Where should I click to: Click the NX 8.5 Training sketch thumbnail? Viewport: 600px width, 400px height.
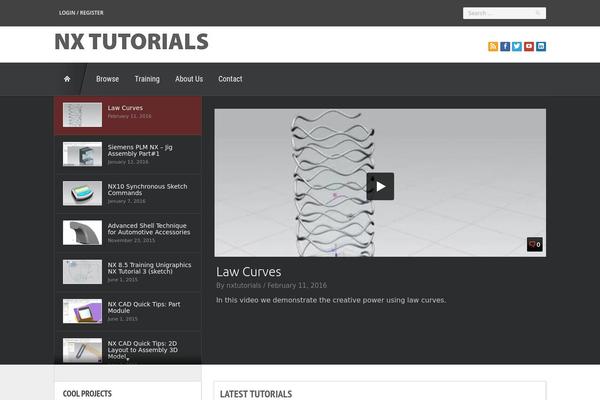(x=82, y=272)
